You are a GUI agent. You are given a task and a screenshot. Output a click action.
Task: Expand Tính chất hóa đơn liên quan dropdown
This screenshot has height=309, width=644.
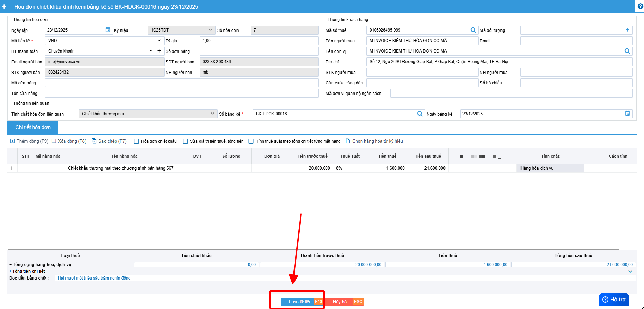coord(148,114)
